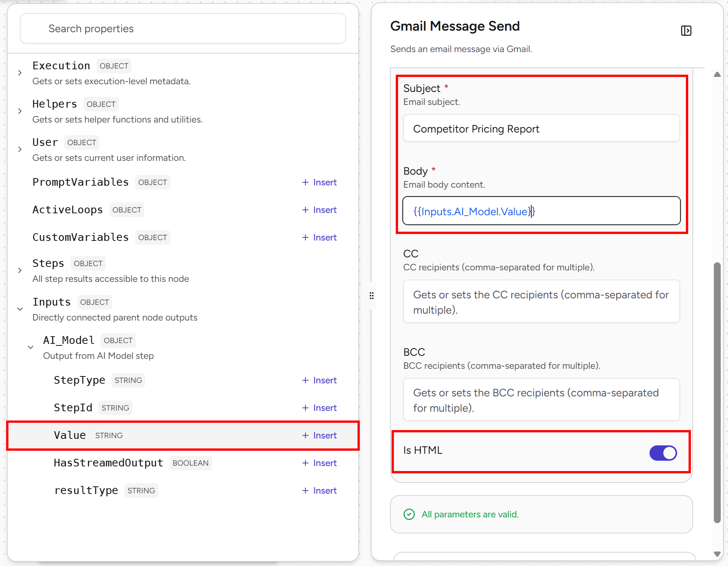Select the Steps tree row label
The height and width of the screenshot is (566, 728).
tap(48, 263)
